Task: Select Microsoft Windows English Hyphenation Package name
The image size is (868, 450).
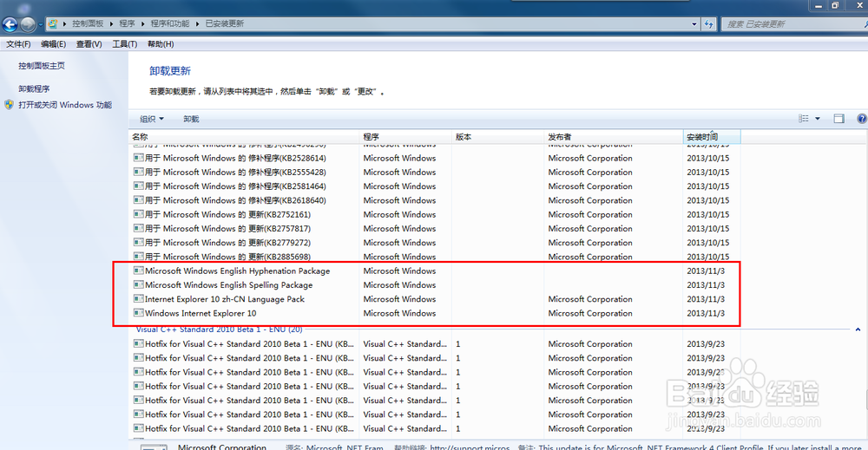Action: 238,271
